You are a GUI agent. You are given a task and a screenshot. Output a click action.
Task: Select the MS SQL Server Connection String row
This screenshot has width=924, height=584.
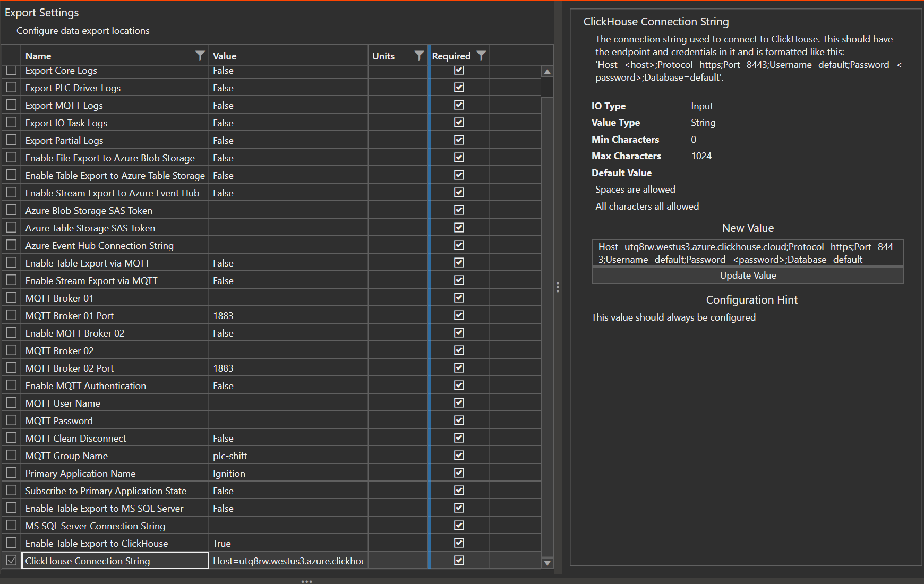(96, 526)
